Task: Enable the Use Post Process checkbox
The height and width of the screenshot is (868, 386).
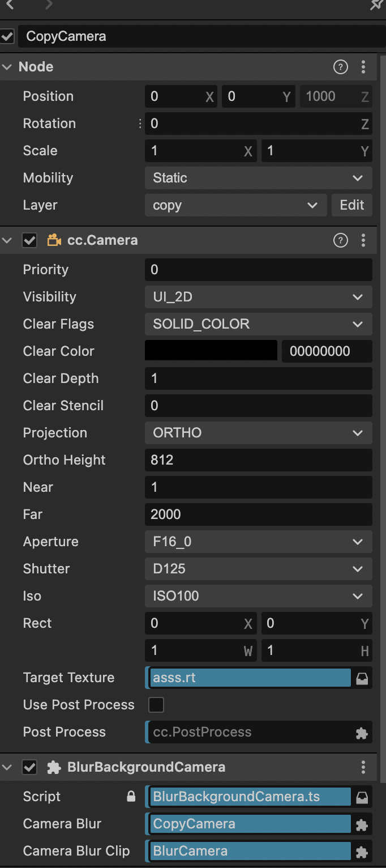Action: (x=156, y=705)
